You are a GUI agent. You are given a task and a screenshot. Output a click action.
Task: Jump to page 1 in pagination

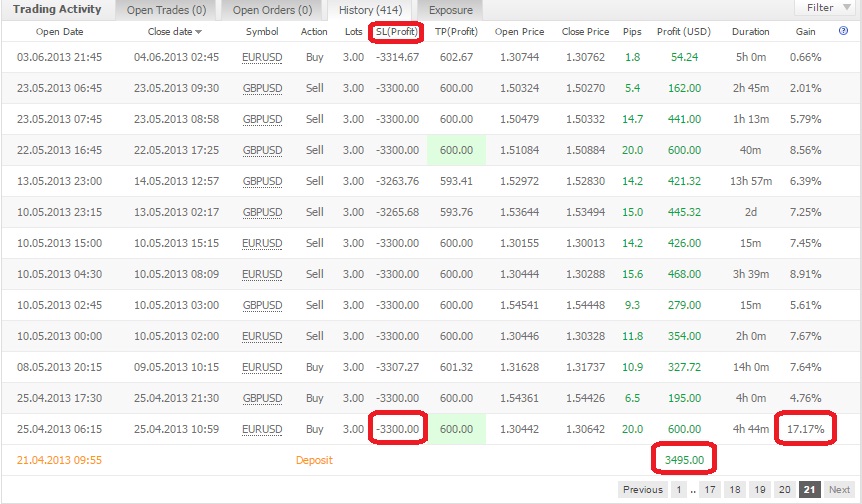(x=678, y=490)
